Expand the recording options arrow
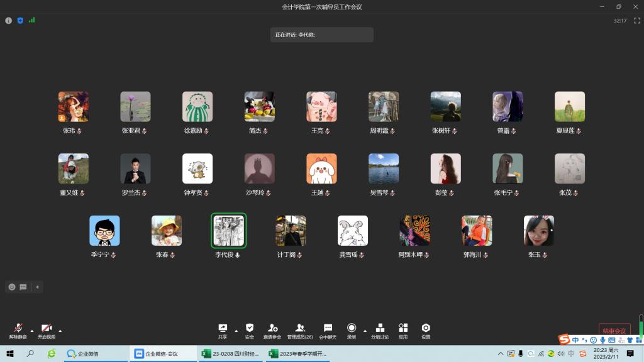Image resolution: width=644 pixels, height=362 pixels. (365, 331)
